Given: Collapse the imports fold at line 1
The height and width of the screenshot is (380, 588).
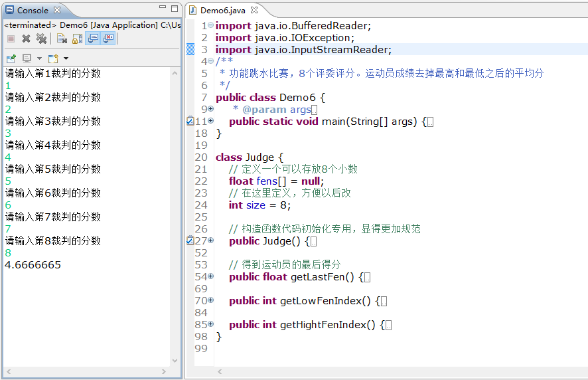Looking at the screenshot, I should [x=211, y=25].
